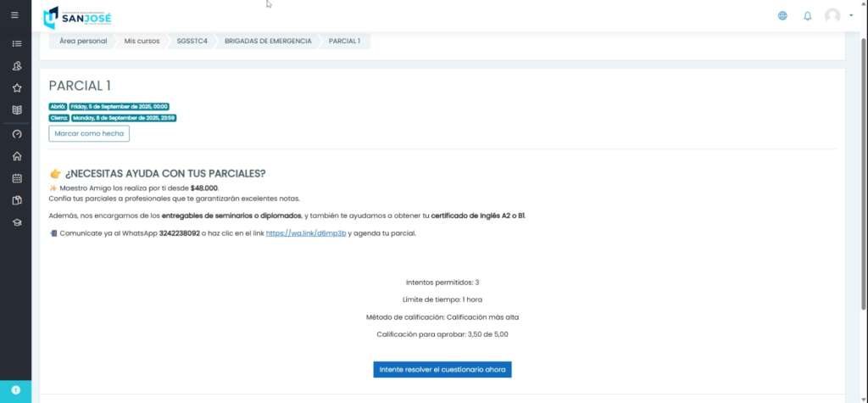Expand the user menu arrow
The width and height of the screenshot is (868, 403).
click(x=851, y=15)
